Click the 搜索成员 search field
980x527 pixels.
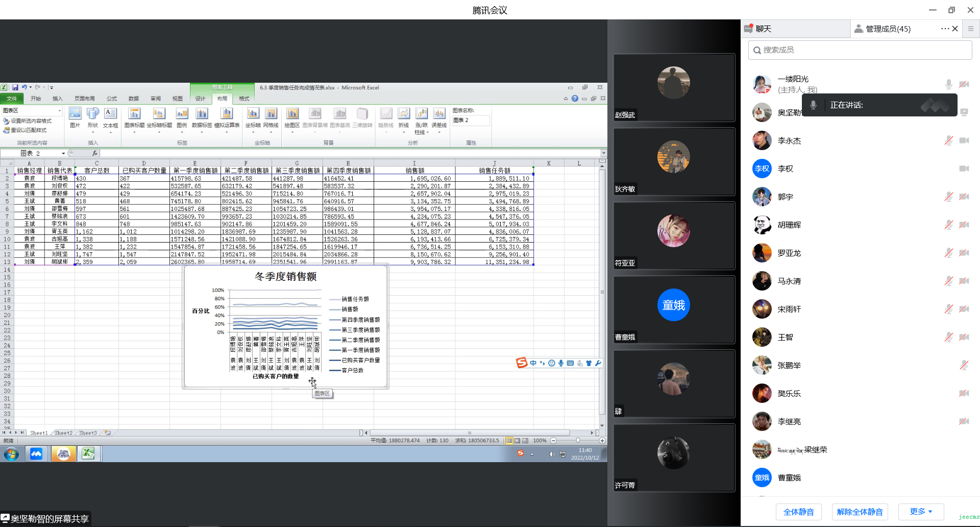(860, 50)
